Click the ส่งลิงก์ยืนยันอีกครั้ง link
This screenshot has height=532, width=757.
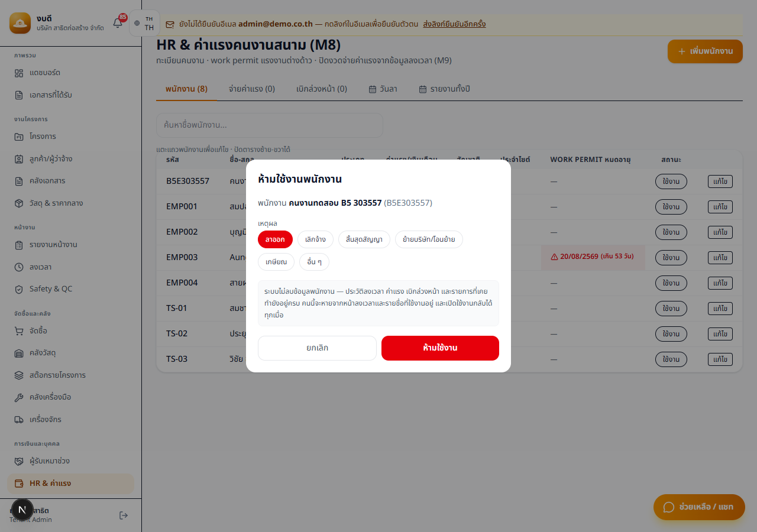454,24
